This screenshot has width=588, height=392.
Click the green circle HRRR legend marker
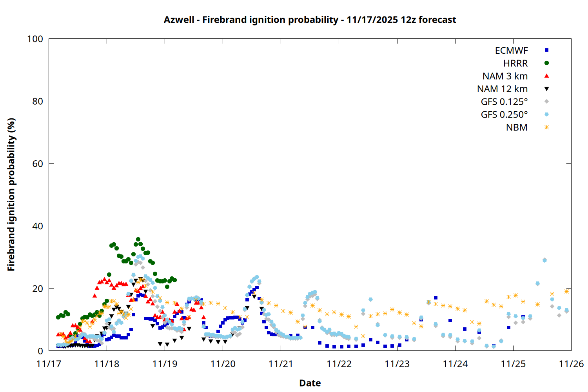point(546,63)
